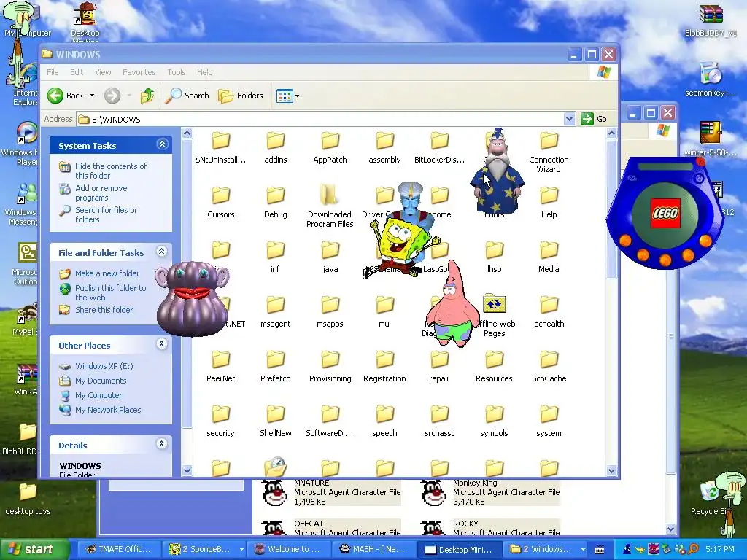Open the Edit menu
Screen dimensions: 747x560
pos(76,72)
